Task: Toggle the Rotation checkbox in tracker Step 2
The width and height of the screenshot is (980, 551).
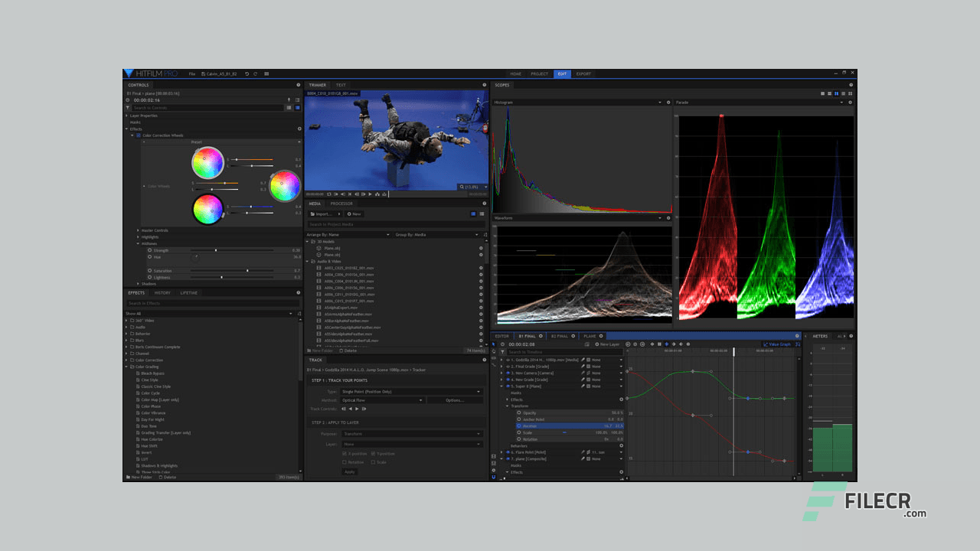Action: pos(345,462)
